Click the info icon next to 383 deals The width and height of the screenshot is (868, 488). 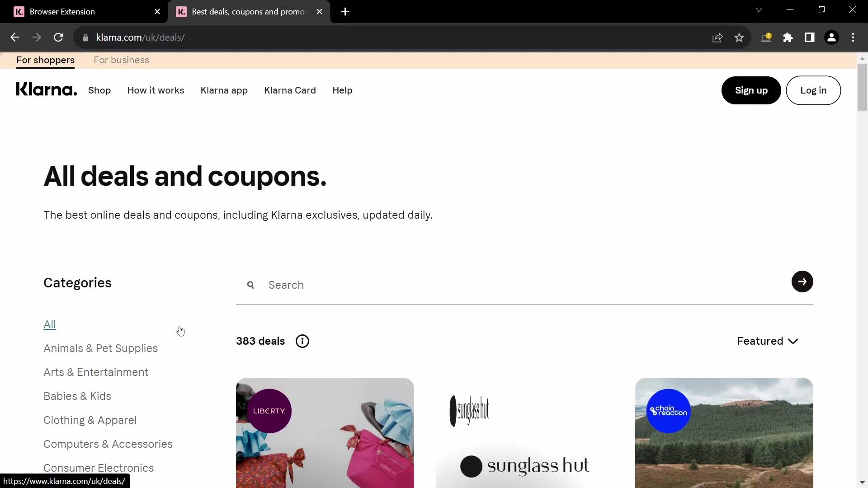(302, 341)
